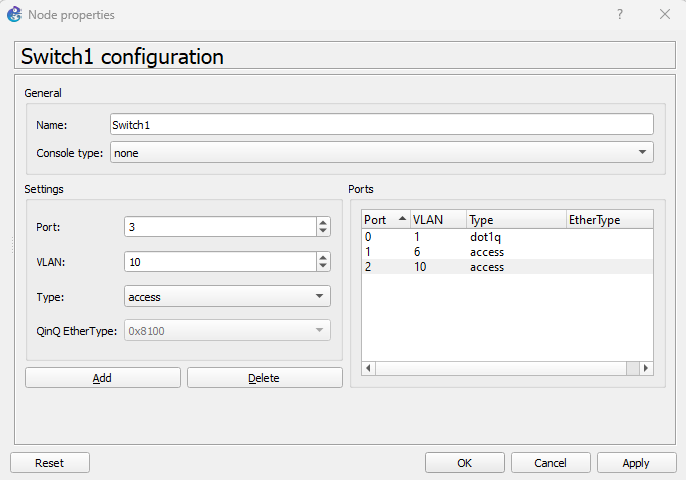Click the VLAN column header
The width and height of the screenshot is (686, 480).
click(437, 220)
